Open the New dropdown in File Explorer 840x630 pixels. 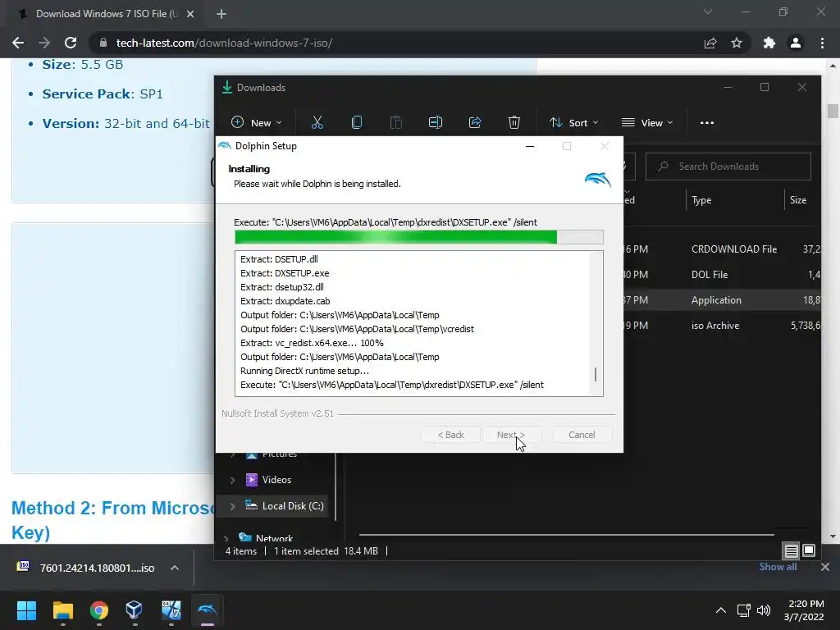tap(257, 123)
